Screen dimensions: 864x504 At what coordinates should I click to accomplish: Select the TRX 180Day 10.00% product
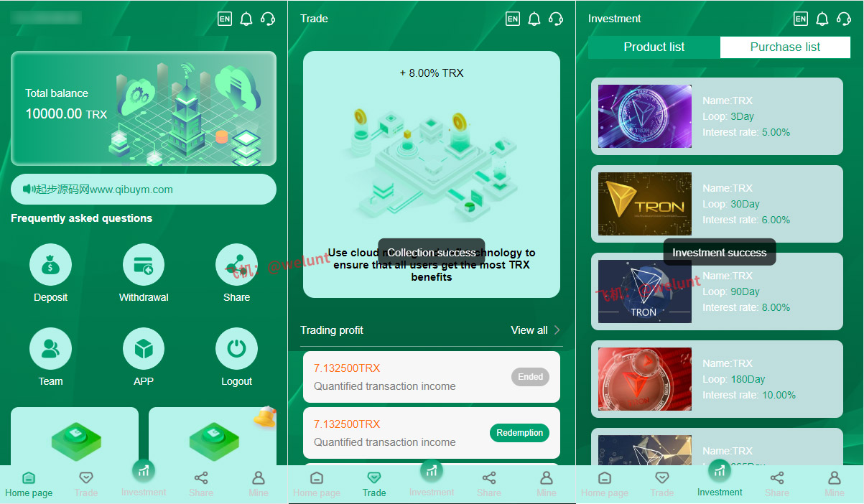[717, 379]
